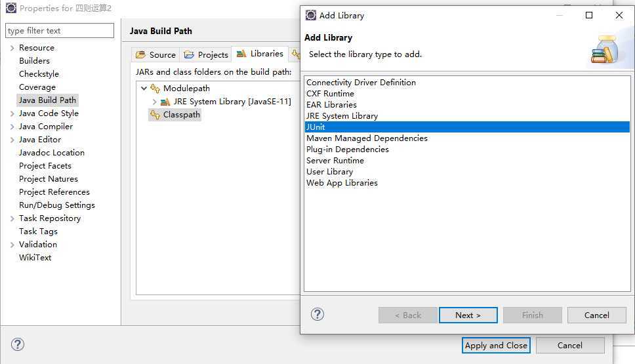Click the Properties dialog help icon
The width and height of the screenshot is (635, 364).
click(18, 344)
